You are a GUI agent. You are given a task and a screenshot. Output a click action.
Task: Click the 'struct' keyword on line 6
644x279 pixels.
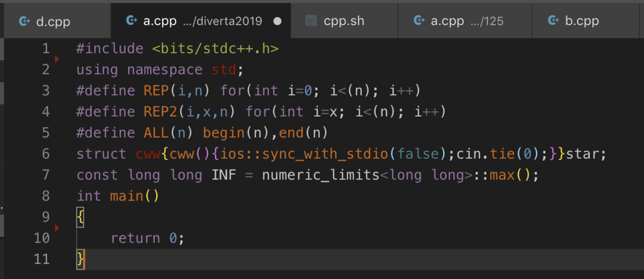pyautogui.click(x=101, y=154)
